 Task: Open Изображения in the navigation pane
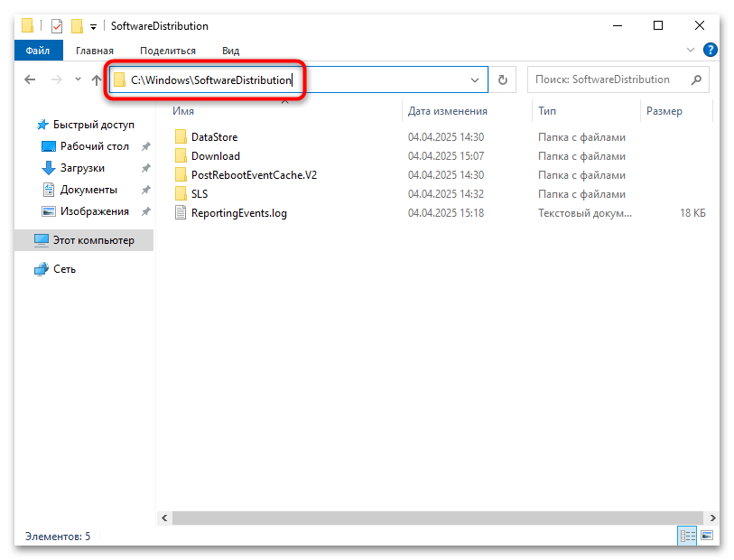tap(95, 211)
